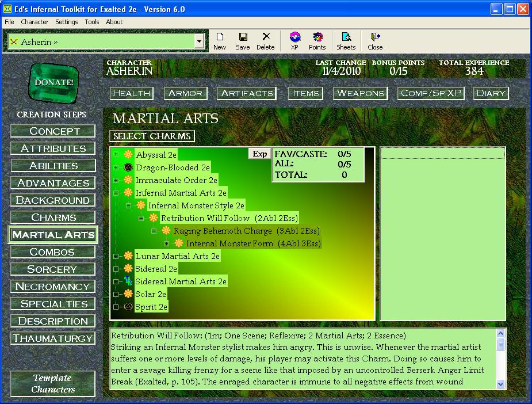Open the Sheets toolbar icon
This screenshot has height=404, width=532.
pos(346,37)
